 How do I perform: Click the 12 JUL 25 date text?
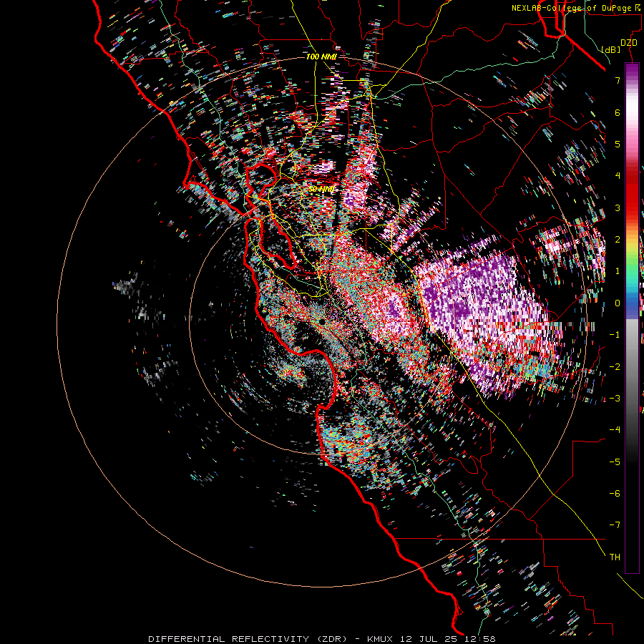(429, 639)
